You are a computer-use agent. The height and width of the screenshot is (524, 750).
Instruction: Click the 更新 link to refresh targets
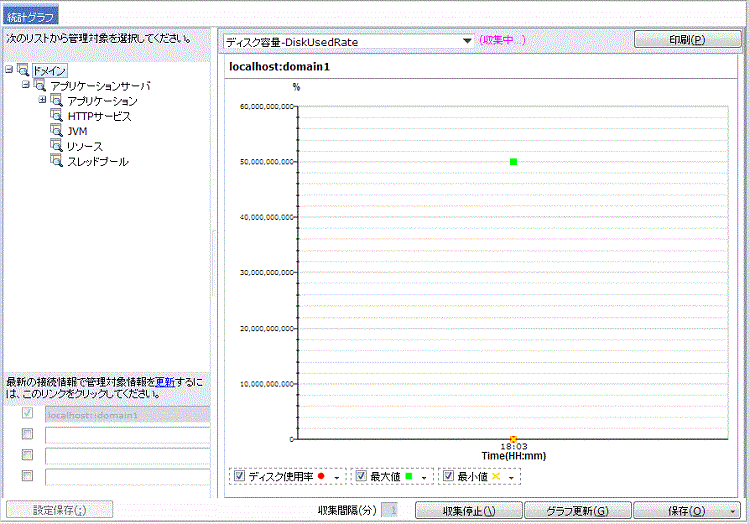(x=165, y=382)
